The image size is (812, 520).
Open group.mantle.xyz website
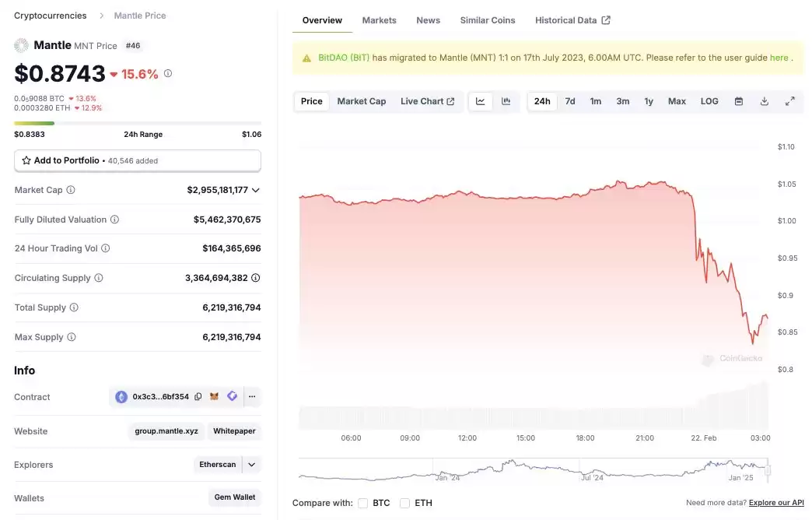click(x=166, y=430)
